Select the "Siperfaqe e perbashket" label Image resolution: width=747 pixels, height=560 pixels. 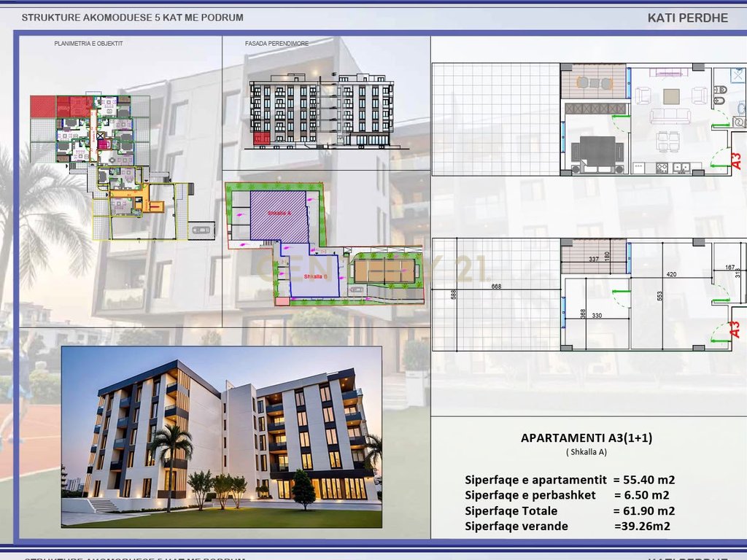point(530,495)
